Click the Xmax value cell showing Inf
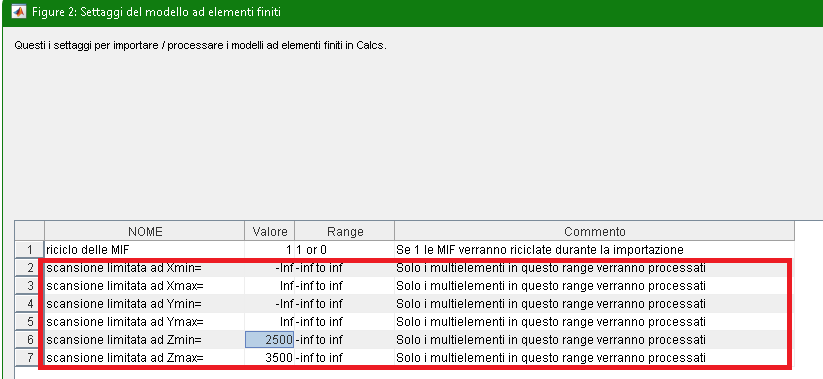 tap(270, 286)
